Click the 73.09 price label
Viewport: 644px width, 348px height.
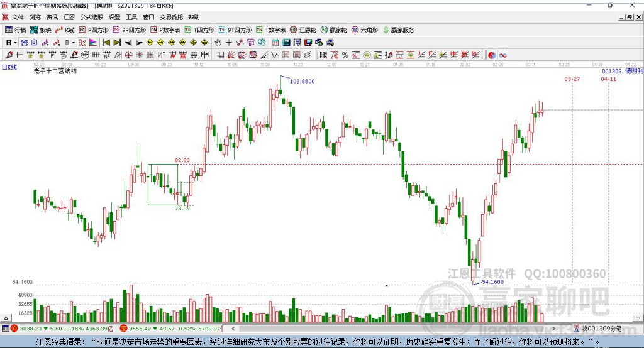click(x=182, y=209)
